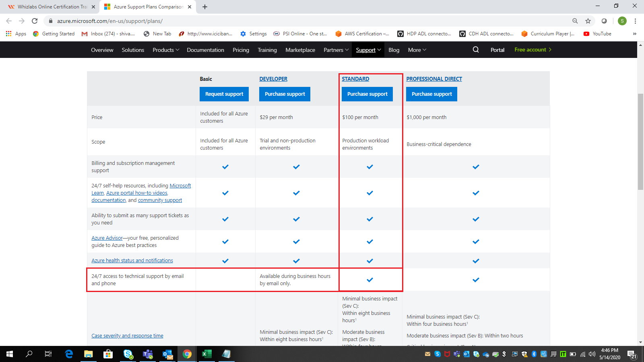644x362 pixels.
Task: Switch to the Whizlabs Online Certification tab
Action: pos(50,7)
